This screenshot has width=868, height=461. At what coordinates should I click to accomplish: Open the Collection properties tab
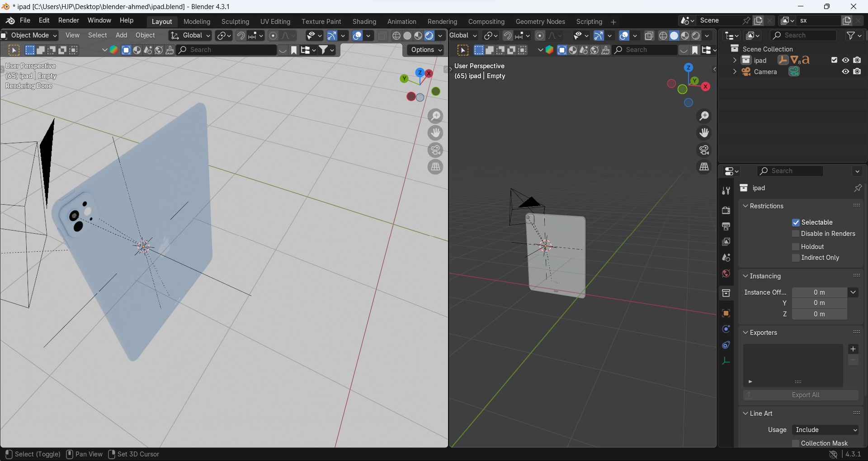(726, 293)
